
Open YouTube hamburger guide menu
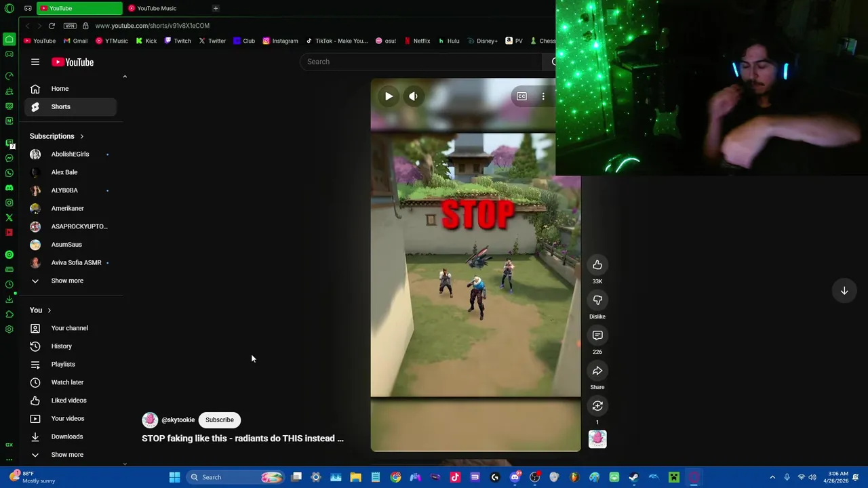[35, 62]
